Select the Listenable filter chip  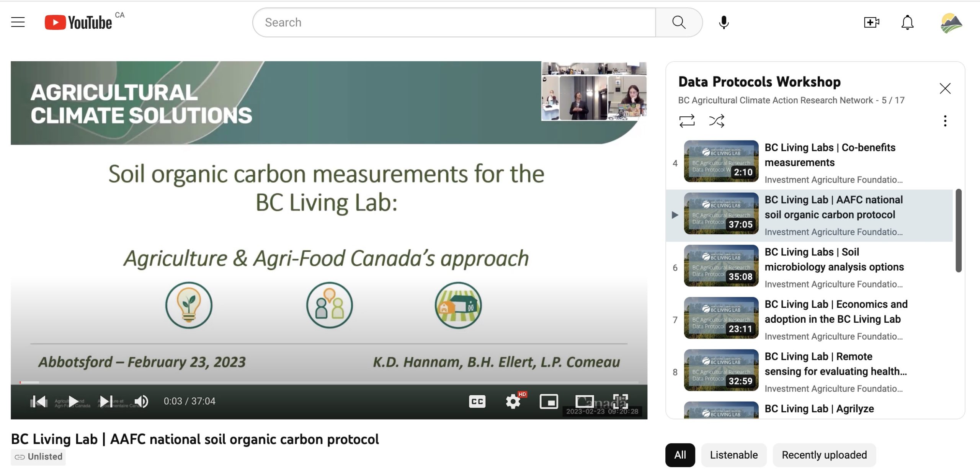pos(733,455)
